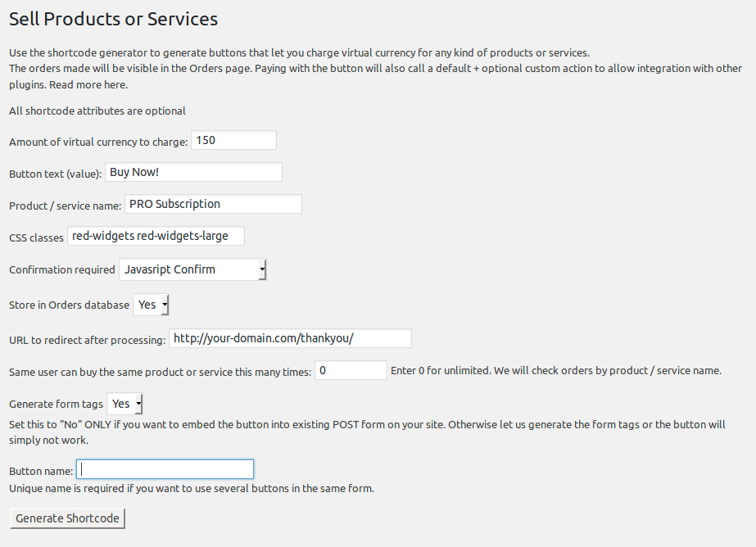Viewport: 756px width, 547px height.
Task: Click 'Same user can buy the same product' label
Action: 160,372
